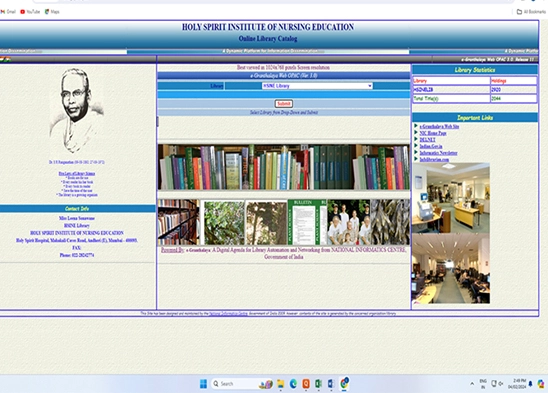
Task: Open the orange Q app on taskbar
Action: [x=306, y=384]
